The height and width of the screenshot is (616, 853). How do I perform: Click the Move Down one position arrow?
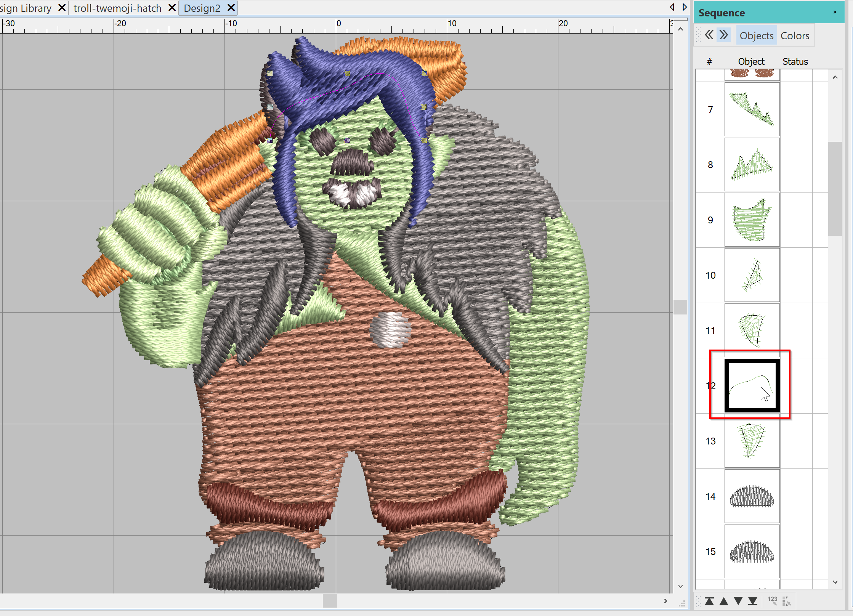738,601
